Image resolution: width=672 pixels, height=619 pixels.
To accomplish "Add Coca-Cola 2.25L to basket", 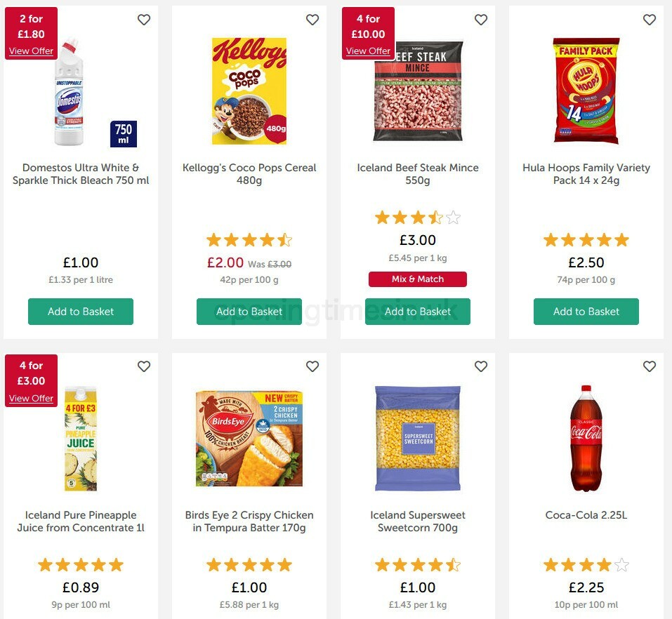I will tap(586, 618).
